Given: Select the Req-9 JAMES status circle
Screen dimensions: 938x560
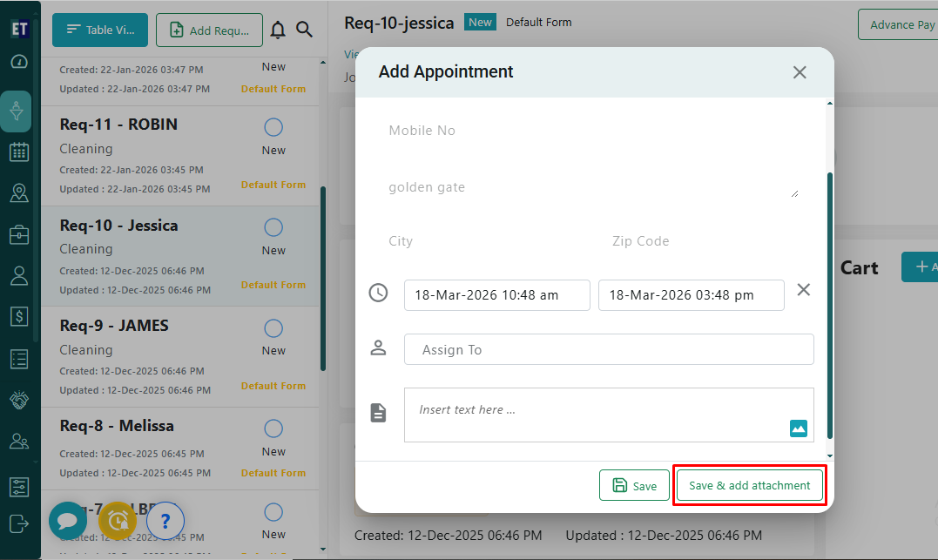Looking at the screenshot, I should click(273, 328).
